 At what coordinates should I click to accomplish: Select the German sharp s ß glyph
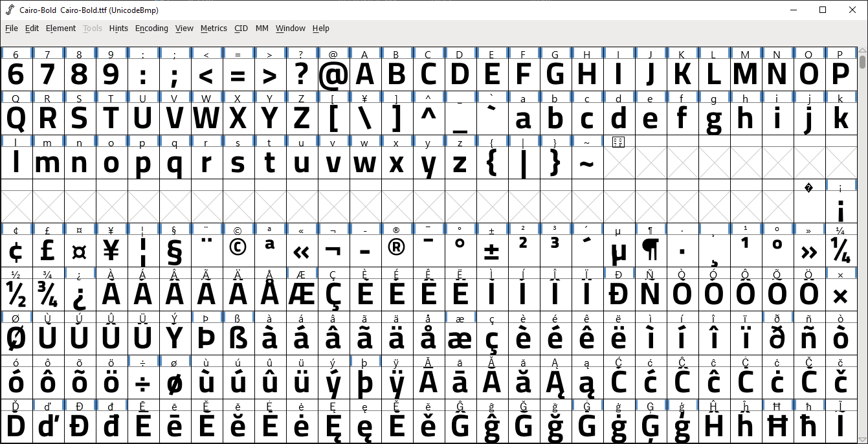point(238,339)
